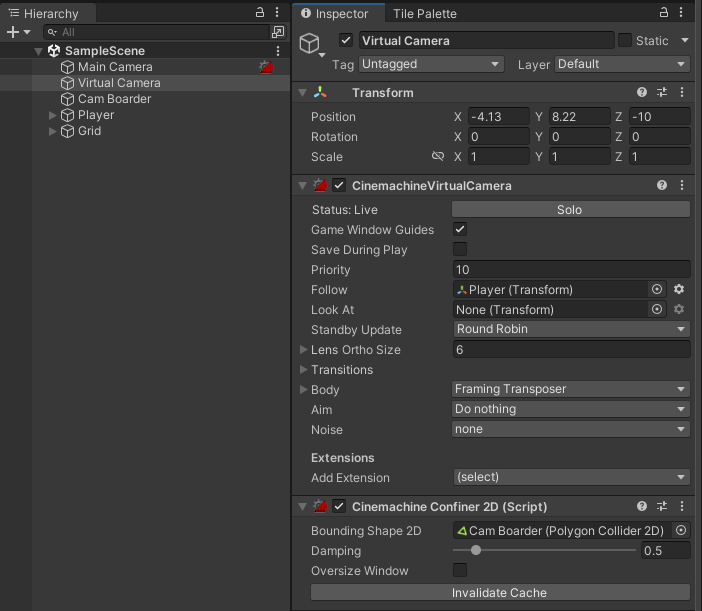702x611 pixels.
Task: Select Virtual Camera in Hierarchy
Action: [119, 83]
